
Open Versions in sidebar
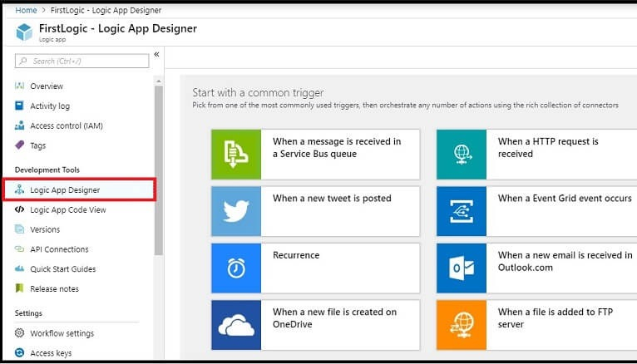tap(45, 229)
